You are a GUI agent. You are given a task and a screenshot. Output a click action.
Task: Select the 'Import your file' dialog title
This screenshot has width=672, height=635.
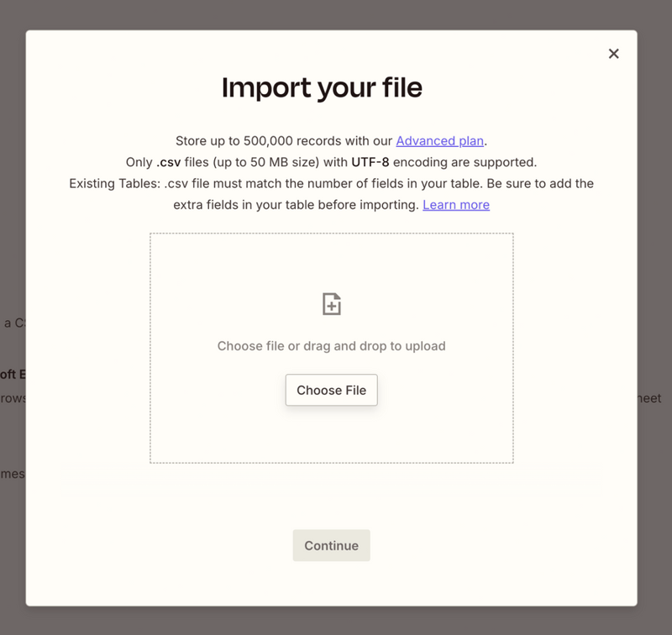coord(321,87)
